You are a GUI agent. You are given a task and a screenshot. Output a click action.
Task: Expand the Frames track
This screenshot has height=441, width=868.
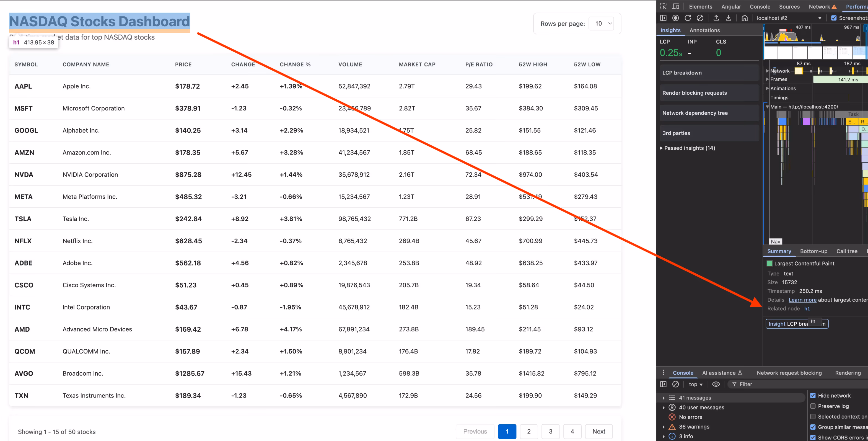[x=767, y=79]
